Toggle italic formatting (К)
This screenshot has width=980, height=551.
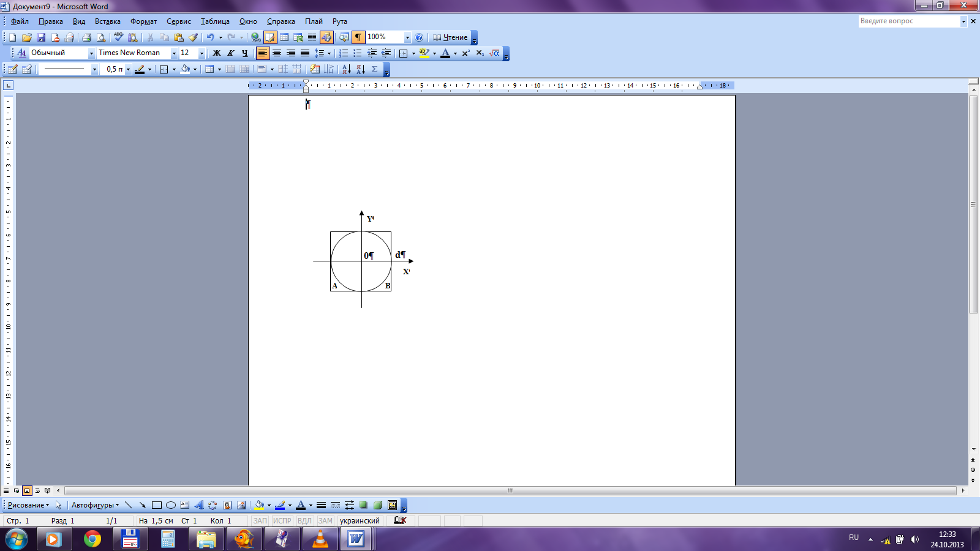(230, 53)
